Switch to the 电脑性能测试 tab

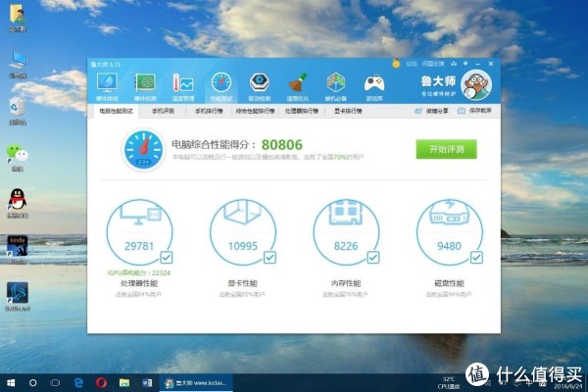click(x=116, y=111)
